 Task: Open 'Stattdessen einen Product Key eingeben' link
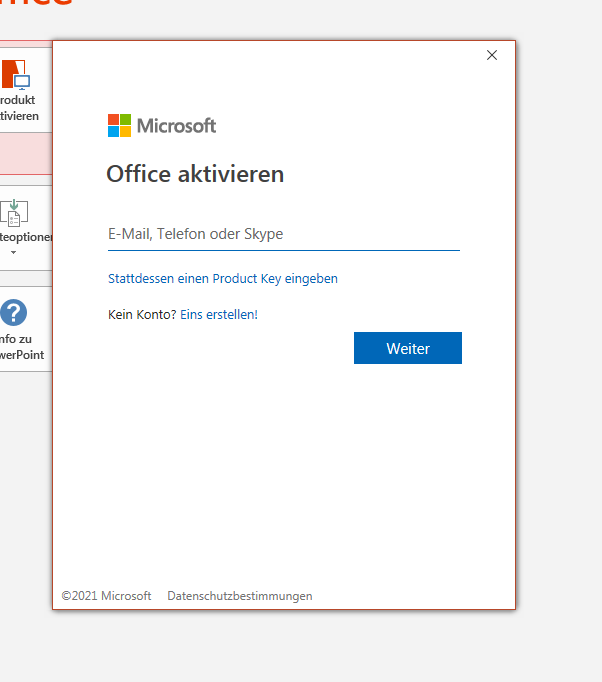223,278
